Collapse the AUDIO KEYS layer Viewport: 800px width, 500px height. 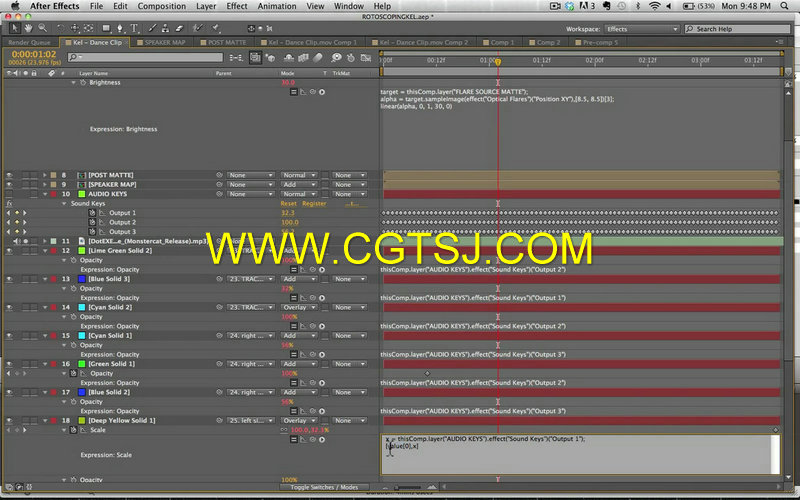pos(45,194)
